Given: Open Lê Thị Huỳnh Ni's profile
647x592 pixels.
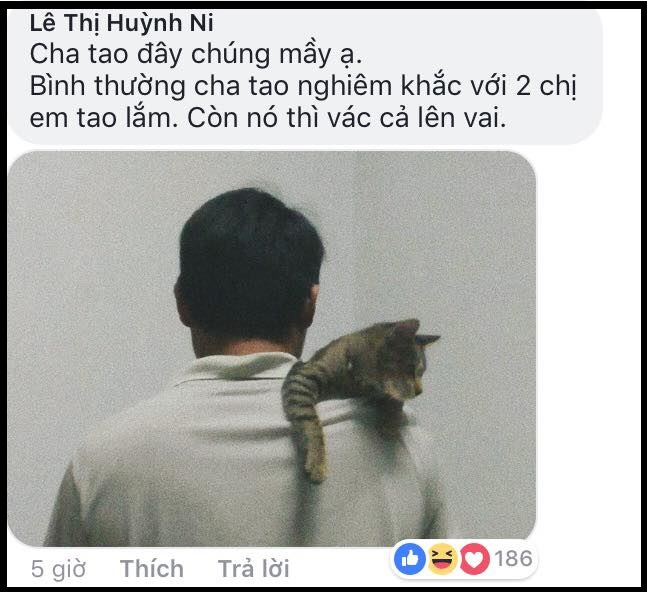Looking at the screenshot, I should pos(121,23).
